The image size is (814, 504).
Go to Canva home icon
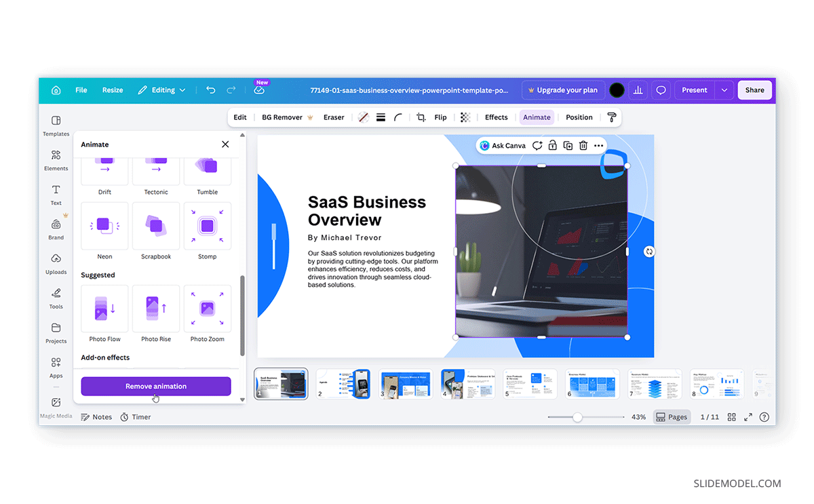[56, 90]
